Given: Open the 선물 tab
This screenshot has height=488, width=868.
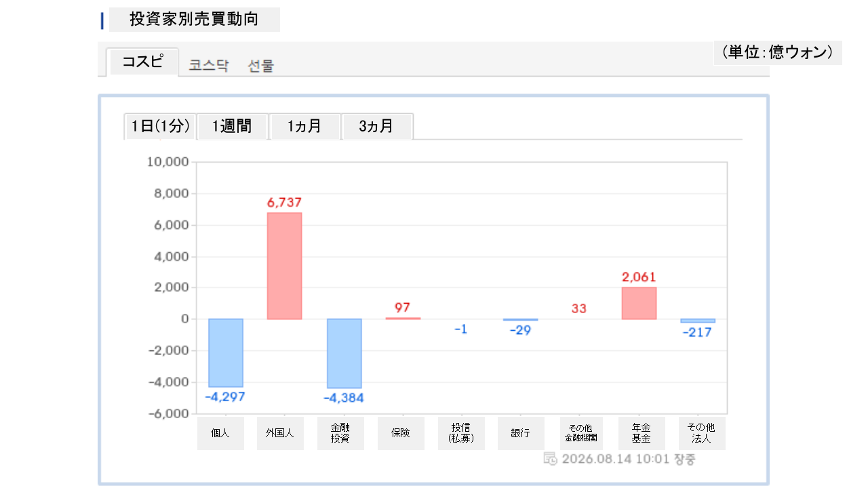Looking at the screenshot, I should (261, 66).
